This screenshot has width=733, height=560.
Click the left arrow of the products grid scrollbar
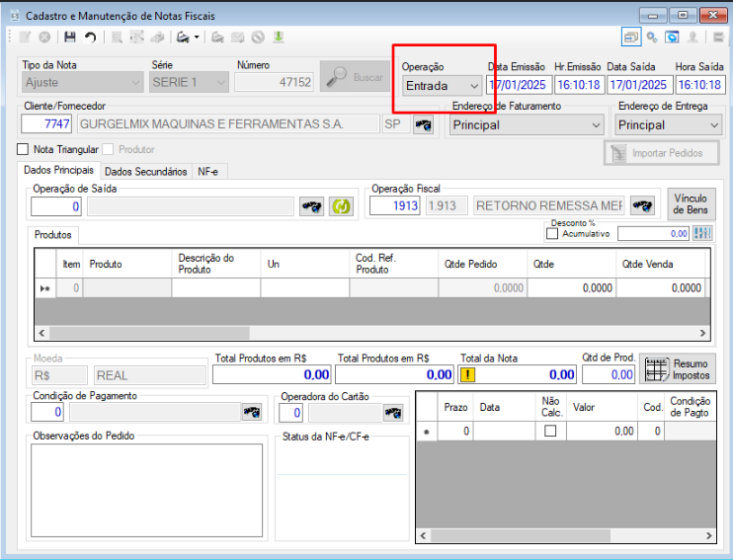(x=42, y=333)
